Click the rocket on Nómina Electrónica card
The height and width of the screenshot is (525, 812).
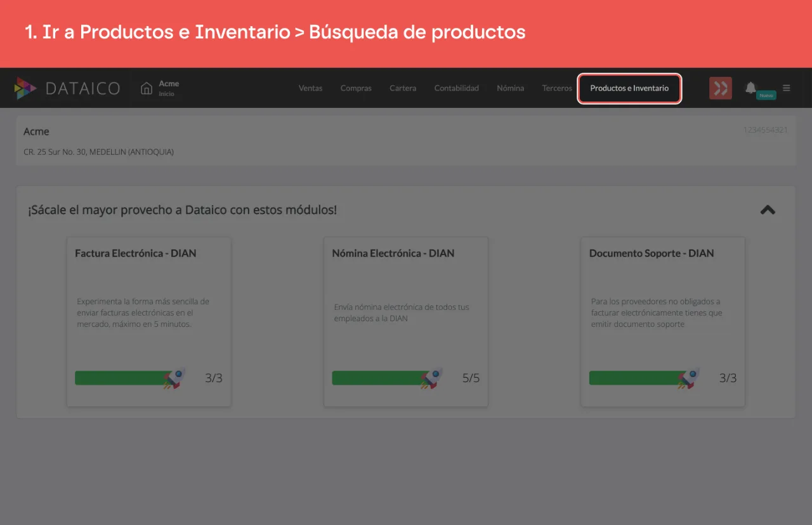[x=431, y=378]
